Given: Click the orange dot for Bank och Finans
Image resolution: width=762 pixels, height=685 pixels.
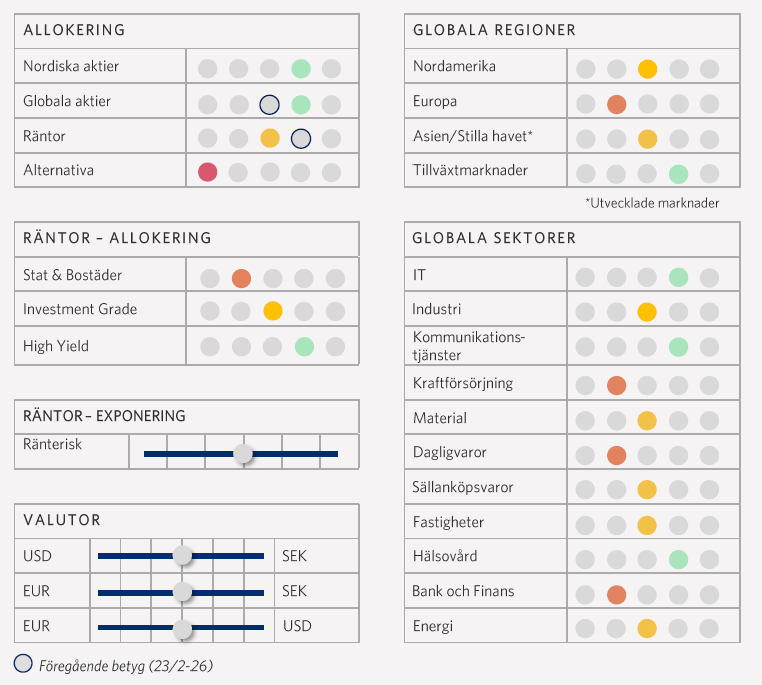Looking at the screenshot, I should (616, 594).
